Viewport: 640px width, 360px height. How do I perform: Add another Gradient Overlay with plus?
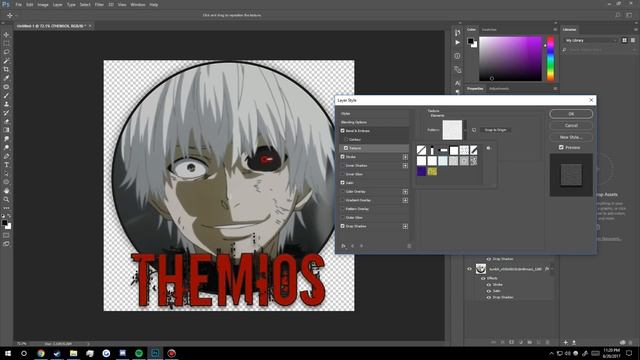point(405,200)
